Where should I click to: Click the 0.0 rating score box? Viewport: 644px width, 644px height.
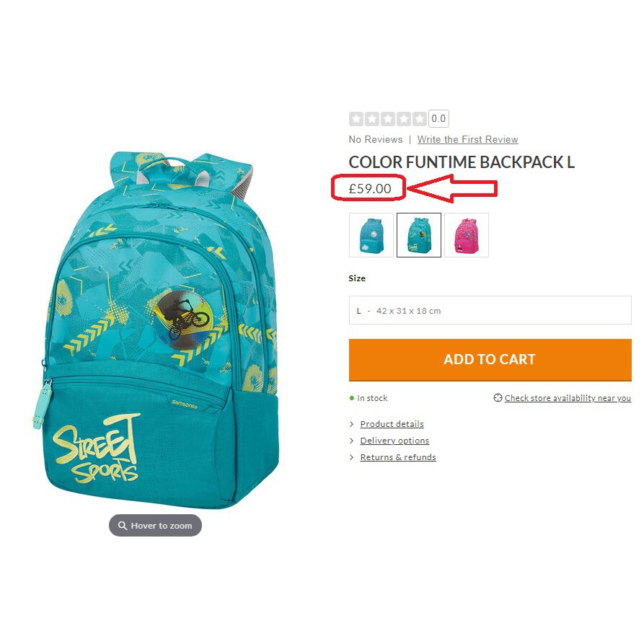click(438, 119)
